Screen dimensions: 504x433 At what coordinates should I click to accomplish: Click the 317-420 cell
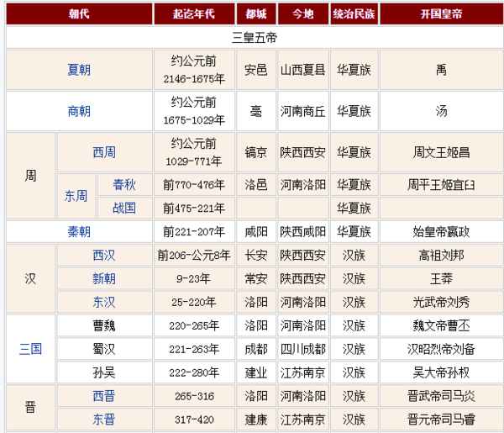coord(194,420)
